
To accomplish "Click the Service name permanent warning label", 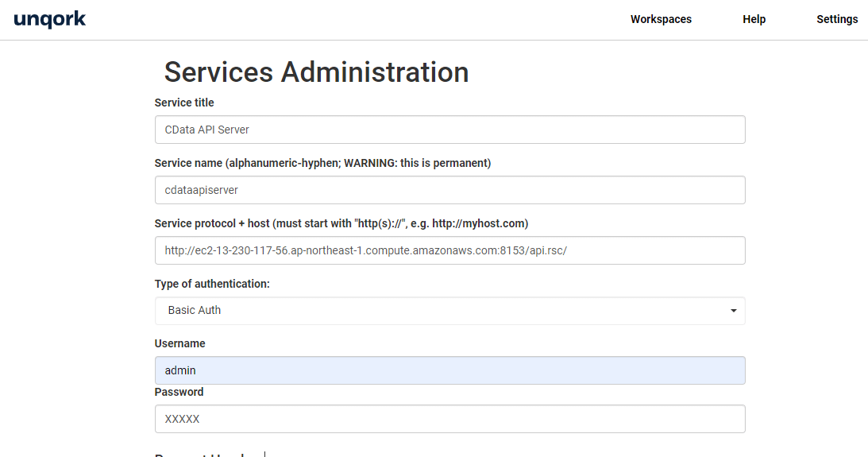I will click(x=322, y=163).
